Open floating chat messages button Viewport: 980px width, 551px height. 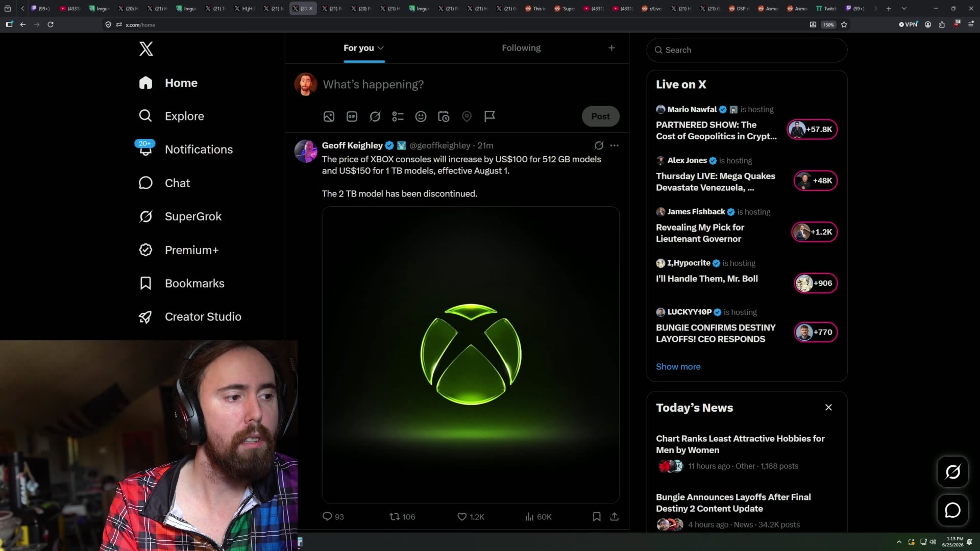pos(952,510)
